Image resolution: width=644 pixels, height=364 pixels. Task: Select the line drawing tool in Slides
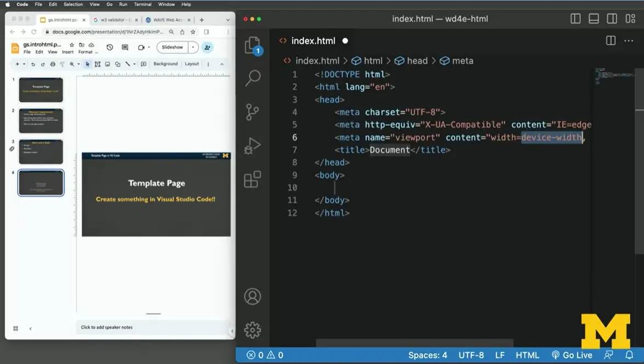point(127,64)
